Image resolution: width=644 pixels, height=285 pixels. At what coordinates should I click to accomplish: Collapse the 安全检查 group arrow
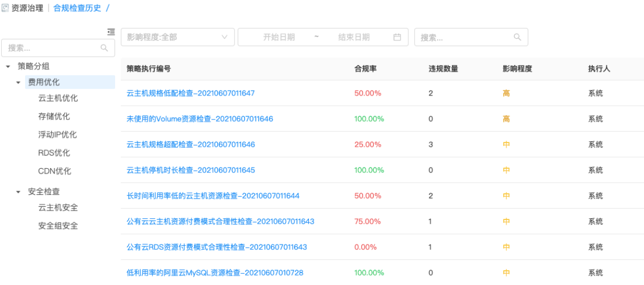click(18, 192)
